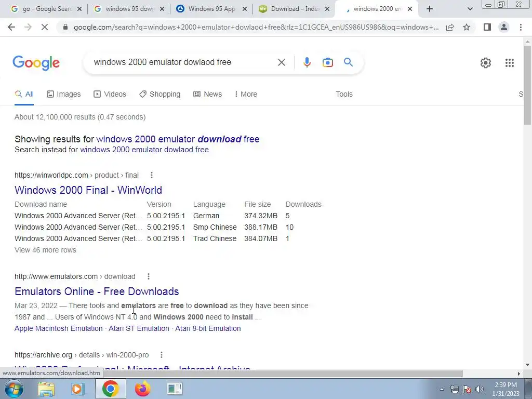Open the search Tools button
This screenshot has height=399, width=532.
(x=344, y=95)
